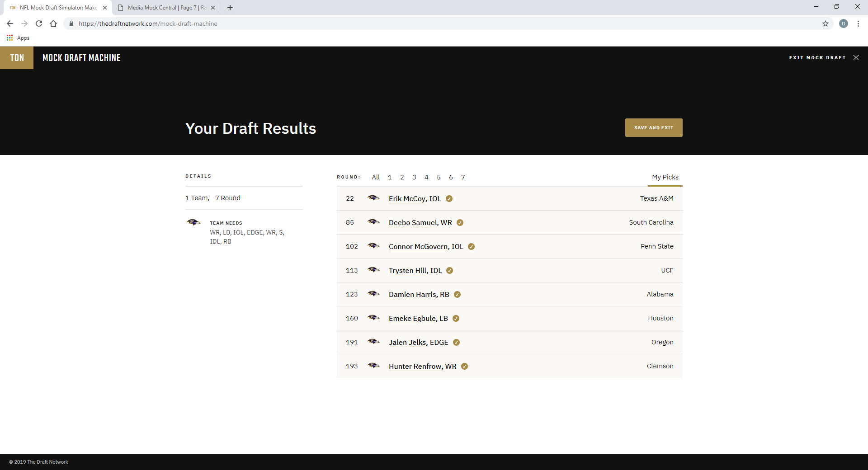Click the Ravens logo next to Team Needs

(193, 222)
